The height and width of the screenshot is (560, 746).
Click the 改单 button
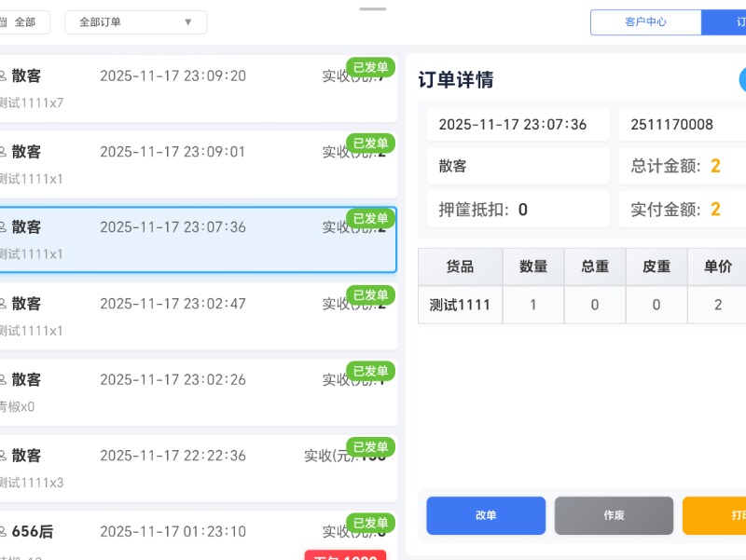pyautogui.click(x=485, y=515)
